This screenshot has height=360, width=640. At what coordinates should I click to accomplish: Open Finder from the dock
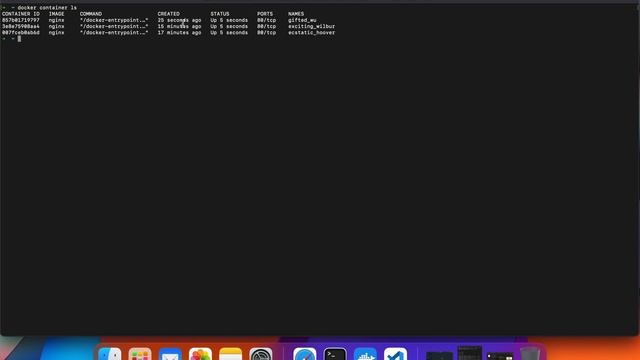coord(110,354)
